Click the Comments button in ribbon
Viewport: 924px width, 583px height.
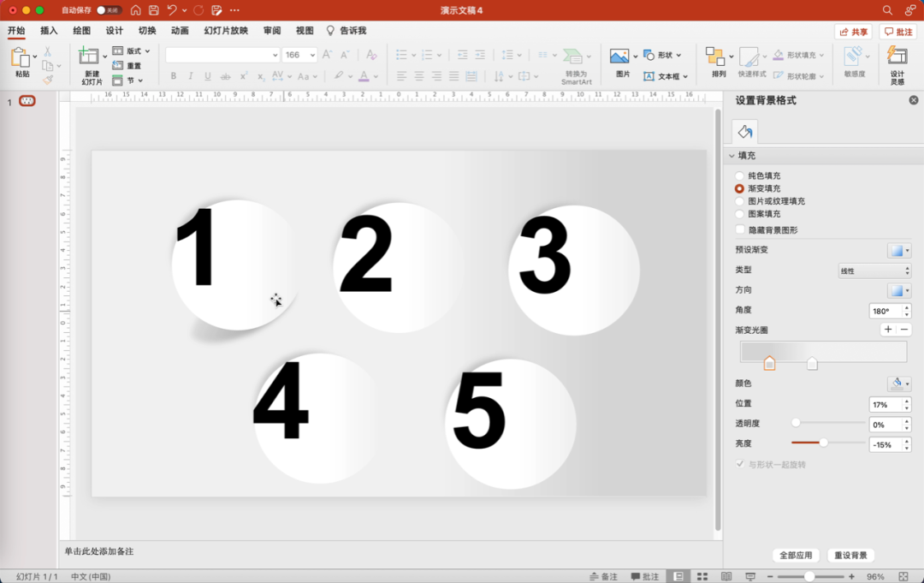coord(898,32)
